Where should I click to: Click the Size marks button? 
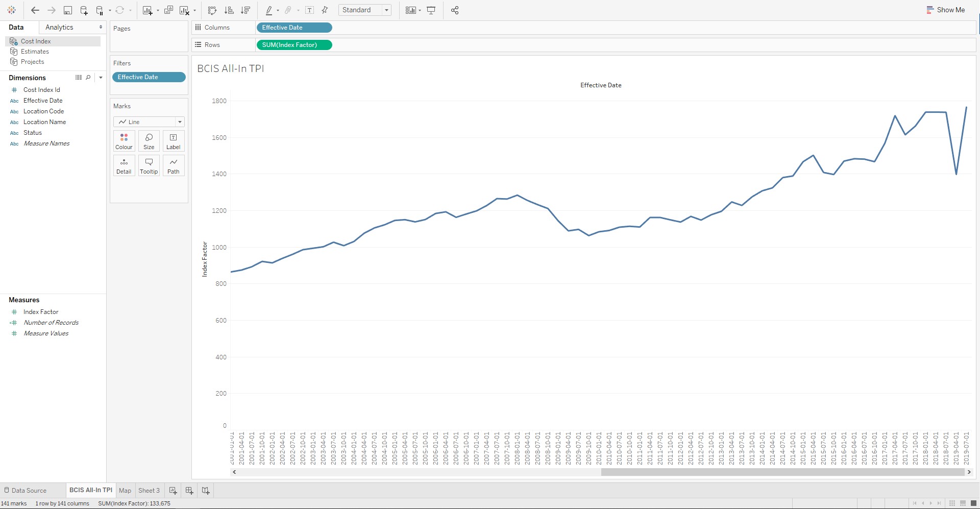click(149, 141)
